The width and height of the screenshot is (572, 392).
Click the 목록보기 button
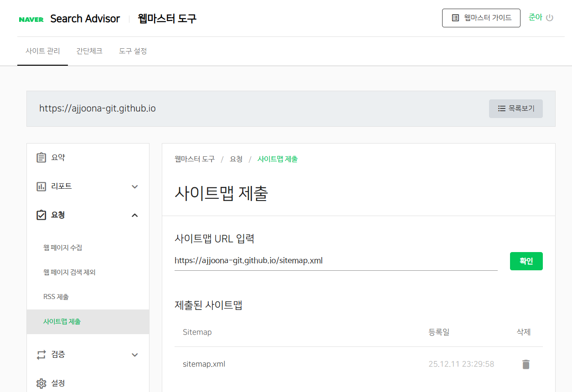(x=515, y=108)
